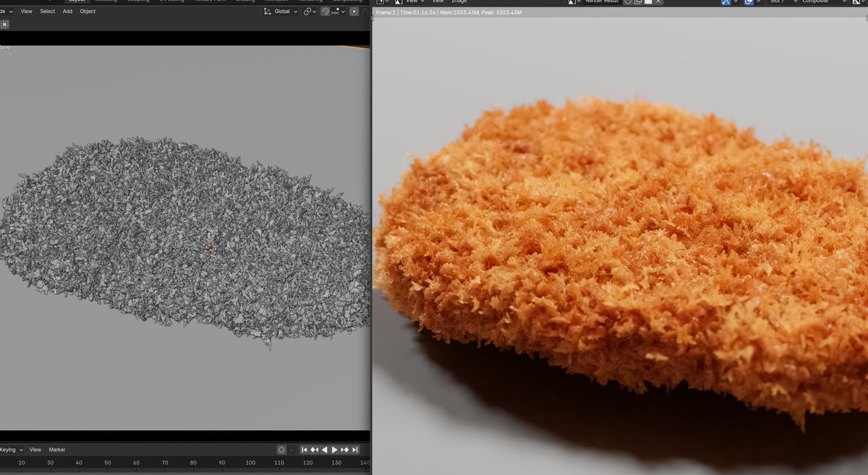868x475 pixels.
Task: Open the timeline Marker menu
Action: [x=57, y=450]
